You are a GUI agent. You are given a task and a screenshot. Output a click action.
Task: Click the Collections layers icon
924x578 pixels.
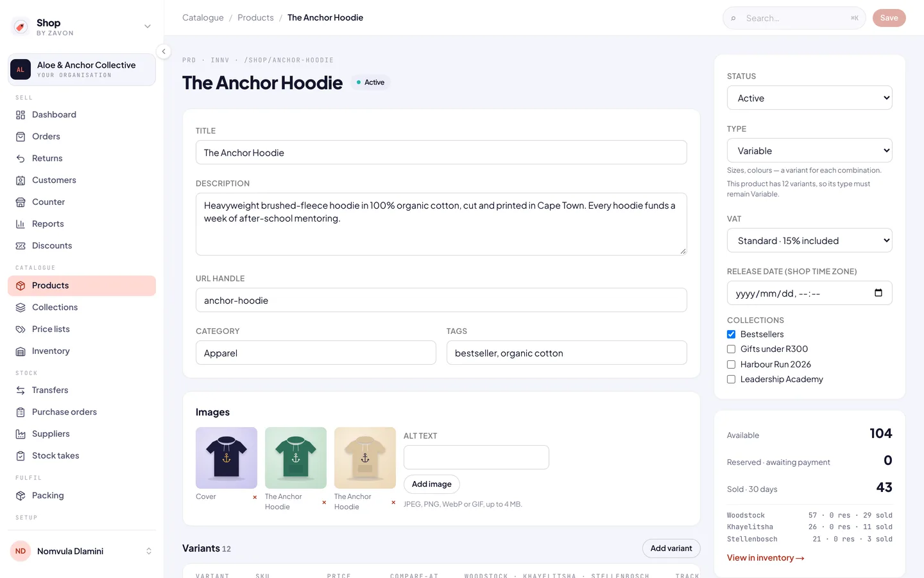(x=21, y=308)
